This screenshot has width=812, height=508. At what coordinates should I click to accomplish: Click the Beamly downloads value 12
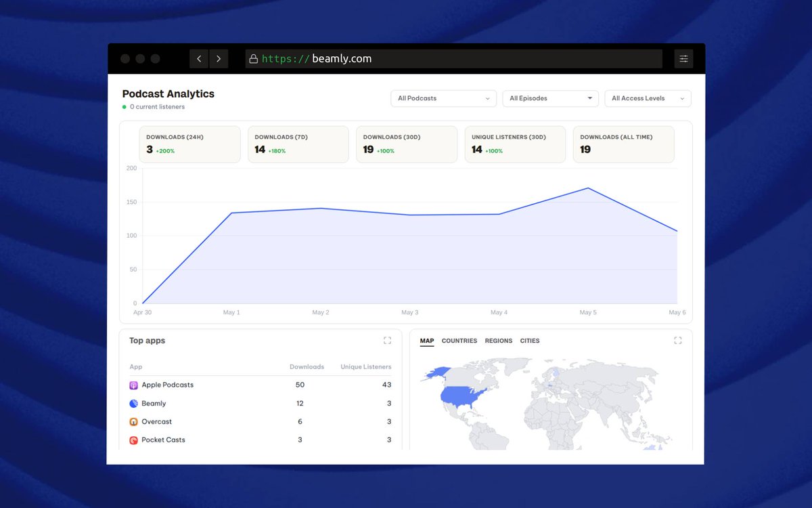coord(300,404)
